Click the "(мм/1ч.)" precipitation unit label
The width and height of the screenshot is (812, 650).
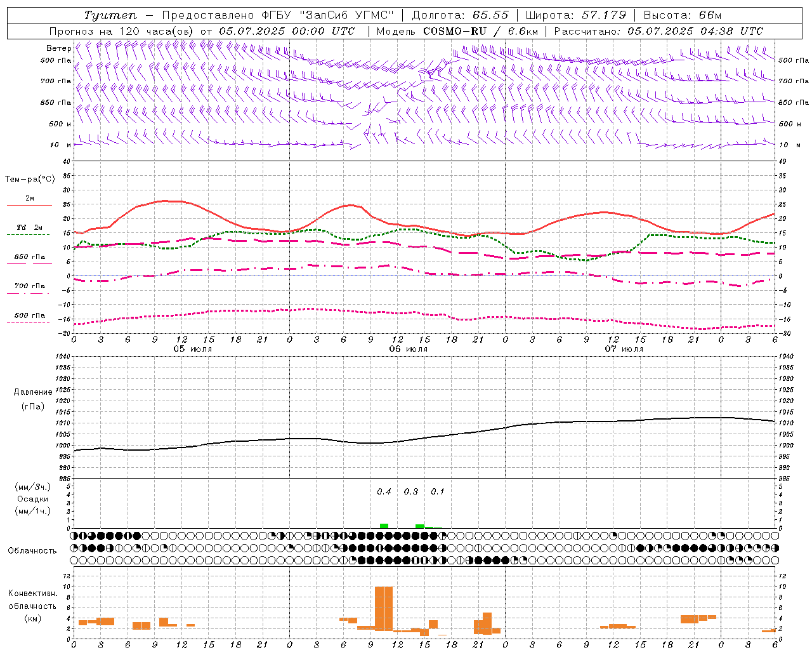click(33, 511)
